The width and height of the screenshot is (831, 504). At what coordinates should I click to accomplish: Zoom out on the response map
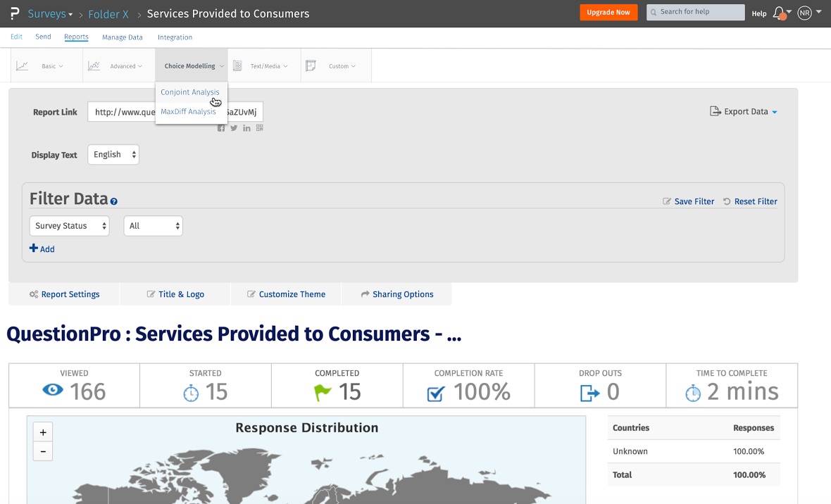pyautogui.click(x=43, y=451)
